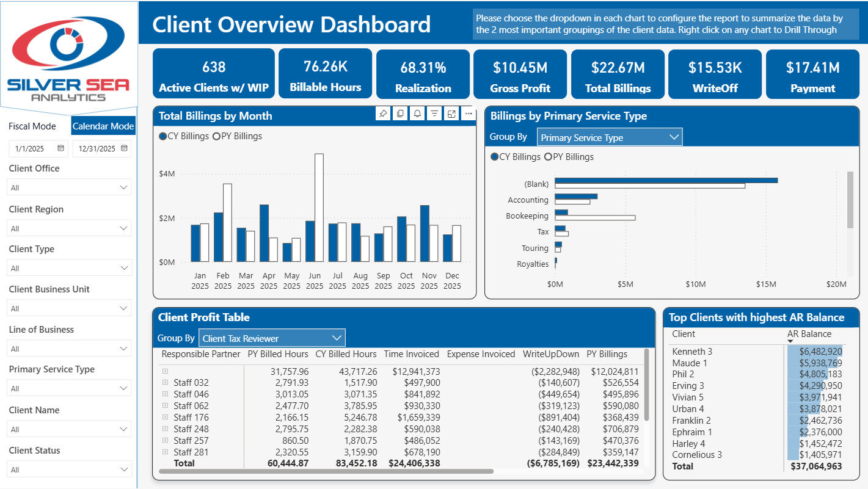Image resolution: width=868 pixels, height=489 pixels.
Task: Open more options ellipsis on Total Billings chart
Action: (x=469, y=114)
